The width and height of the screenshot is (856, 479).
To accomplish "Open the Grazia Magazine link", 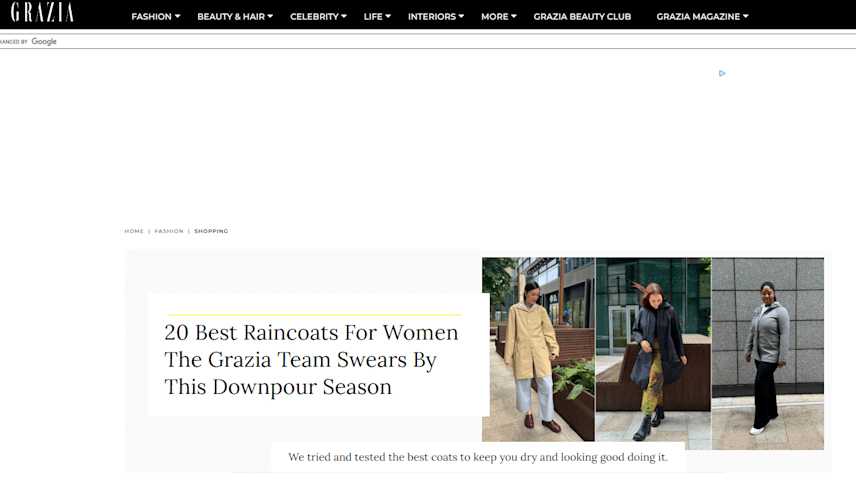I will point(698,16).
